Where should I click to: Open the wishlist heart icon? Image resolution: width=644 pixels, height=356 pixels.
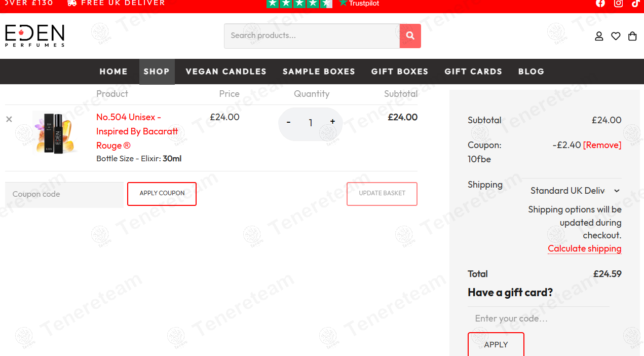coord(616,36)
